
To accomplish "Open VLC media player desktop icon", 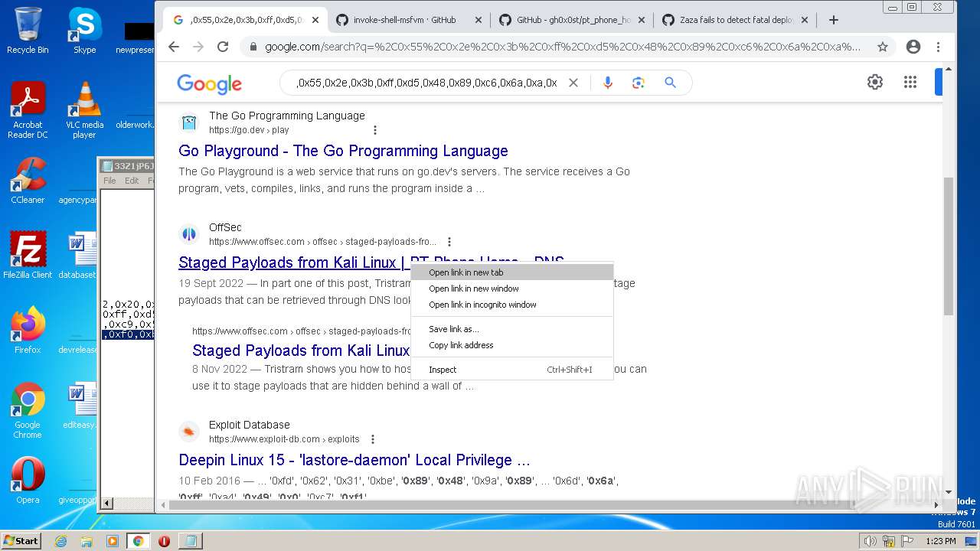I will [x=84, y=110].
